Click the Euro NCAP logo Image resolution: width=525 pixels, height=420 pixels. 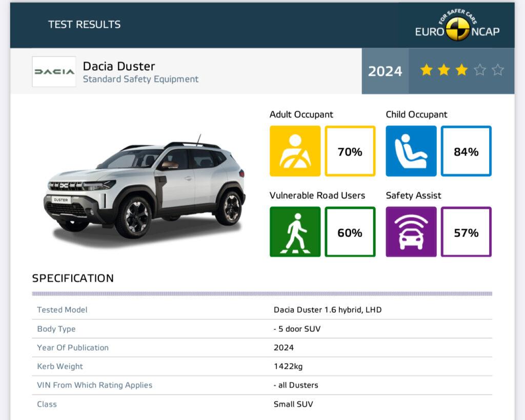[x=457, y=28]
